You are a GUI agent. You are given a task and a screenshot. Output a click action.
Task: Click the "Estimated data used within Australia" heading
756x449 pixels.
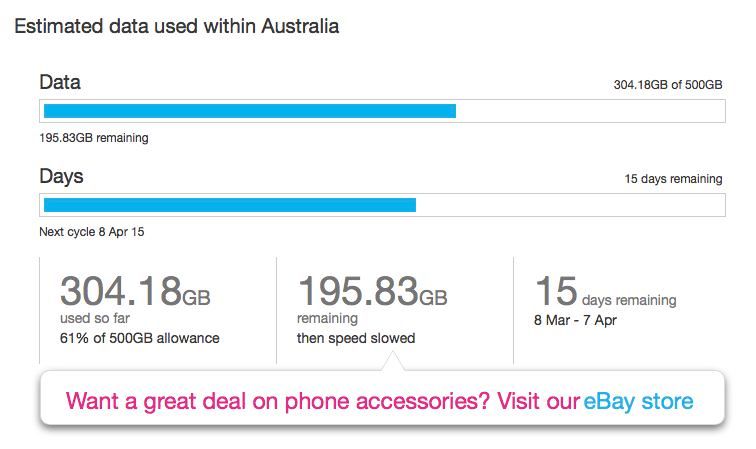pyautogui.click(x=176, y=27)
